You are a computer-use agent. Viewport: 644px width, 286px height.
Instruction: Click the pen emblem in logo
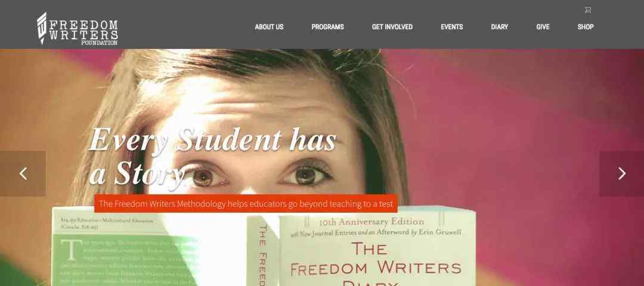pyautogui.click(x=42, y=28)
